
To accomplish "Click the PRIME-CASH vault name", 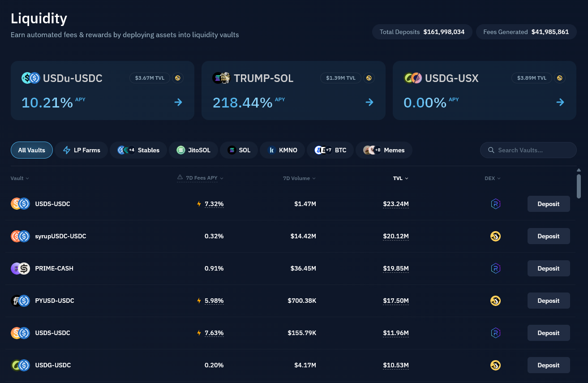I will click(54, 268).
